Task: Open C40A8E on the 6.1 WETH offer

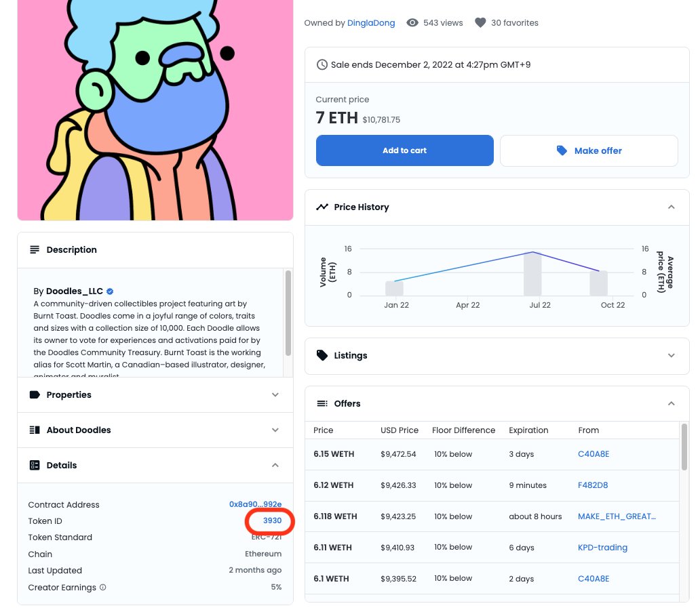Action: (x=594, y=579)
